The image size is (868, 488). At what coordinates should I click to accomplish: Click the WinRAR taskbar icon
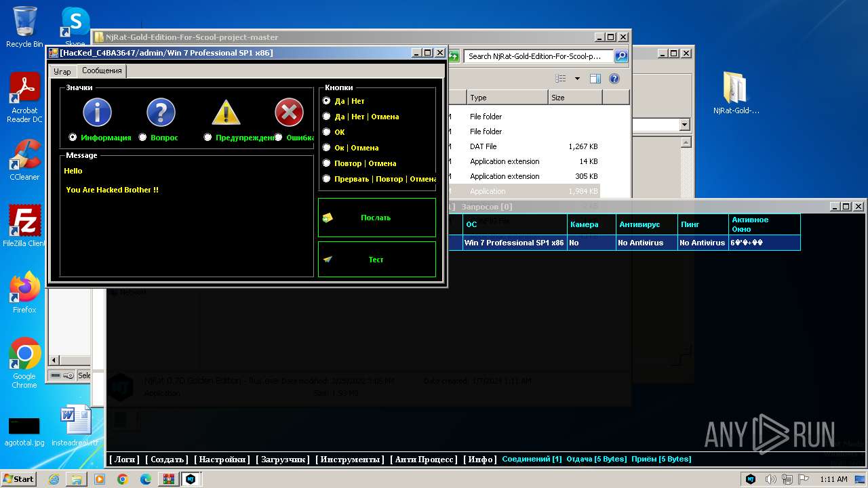168,479
